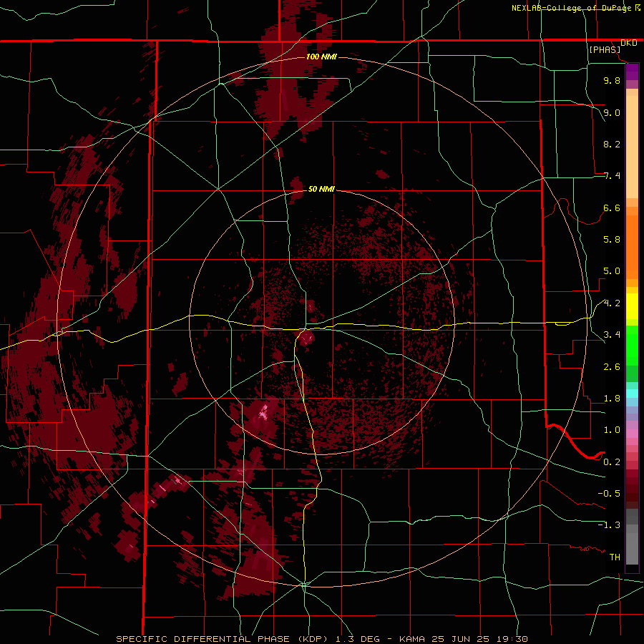Click the yellow segment of the color bar
644x644 pixels.
tap(632, 306)
